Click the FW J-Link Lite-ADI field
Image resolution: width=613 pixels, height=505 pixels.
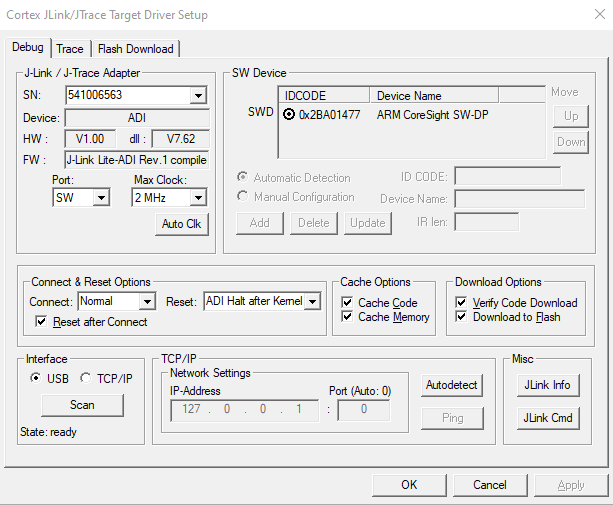click(x=137, y=160)
